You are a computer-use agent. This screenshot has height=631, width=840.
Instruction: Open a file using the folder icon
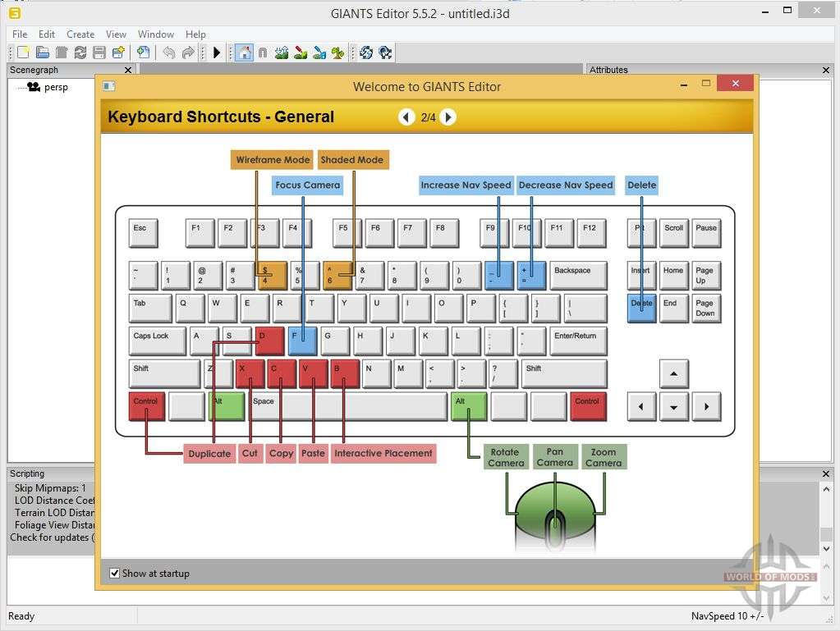(x=43, y=53)
